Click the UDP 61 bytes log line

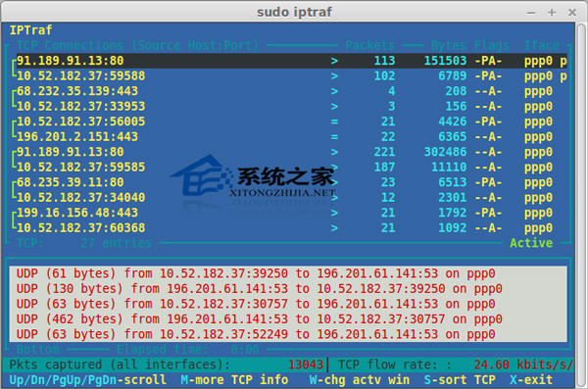pos(256,273)
